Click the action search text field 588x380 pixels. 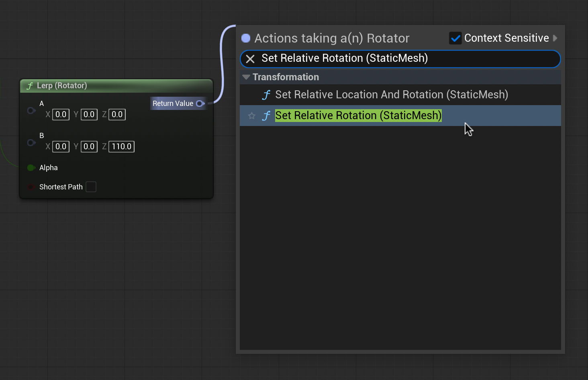point(402,59)
